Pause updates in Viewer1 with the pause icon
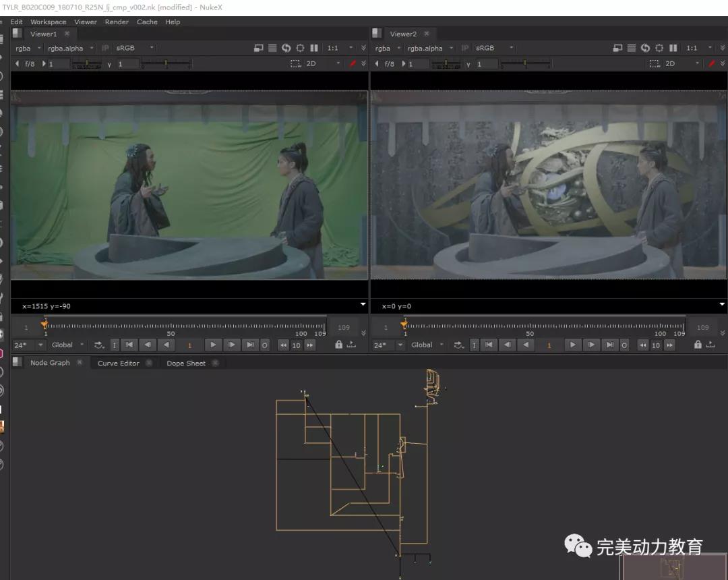 (314, 48)
